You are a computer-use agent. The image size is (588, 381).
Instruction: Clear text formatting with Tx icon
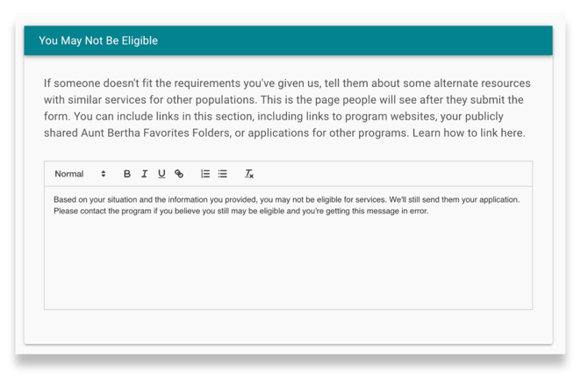249,174
